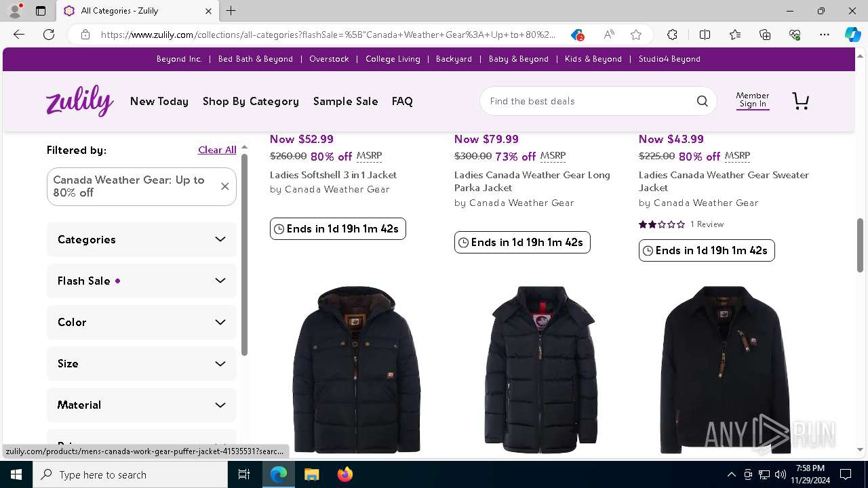Open File Explorer from the taskbar
This screenshot has height=488, width=868.
tap(311, 474)
